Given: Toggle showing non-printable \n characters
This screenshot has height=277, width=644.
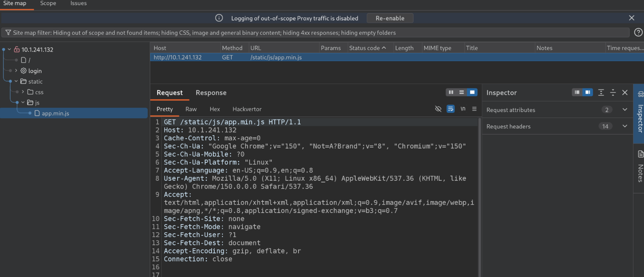Looking at the screenshot, I should pyautogui.click(x=463, y=109).
